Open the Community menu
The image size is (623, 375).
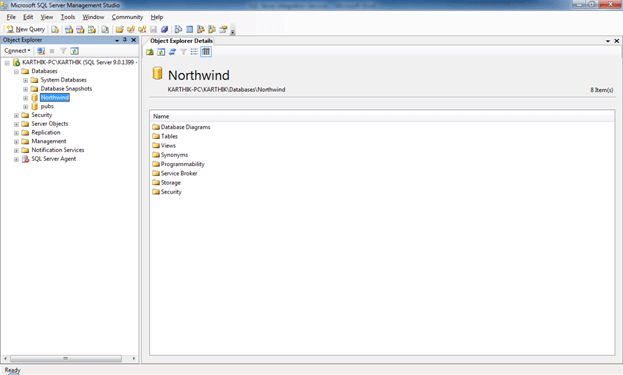point(127,17)
